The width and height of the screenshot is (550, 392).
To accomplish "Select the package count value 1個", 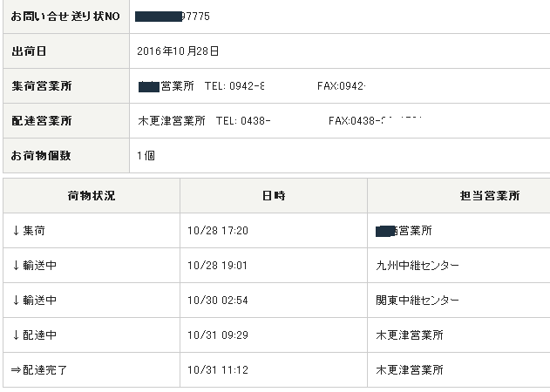I will 146,156.
